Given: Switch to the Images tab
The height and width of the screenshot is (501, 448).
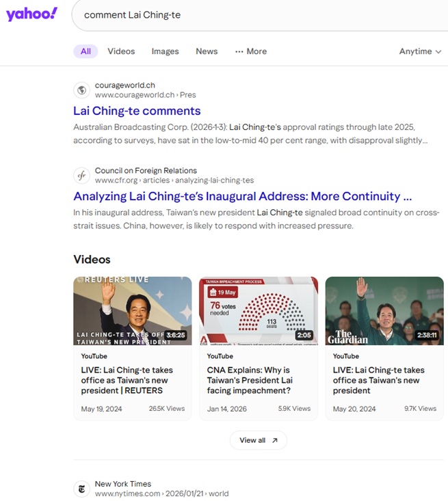Looking at the screenshot, I should coord(165,51).
